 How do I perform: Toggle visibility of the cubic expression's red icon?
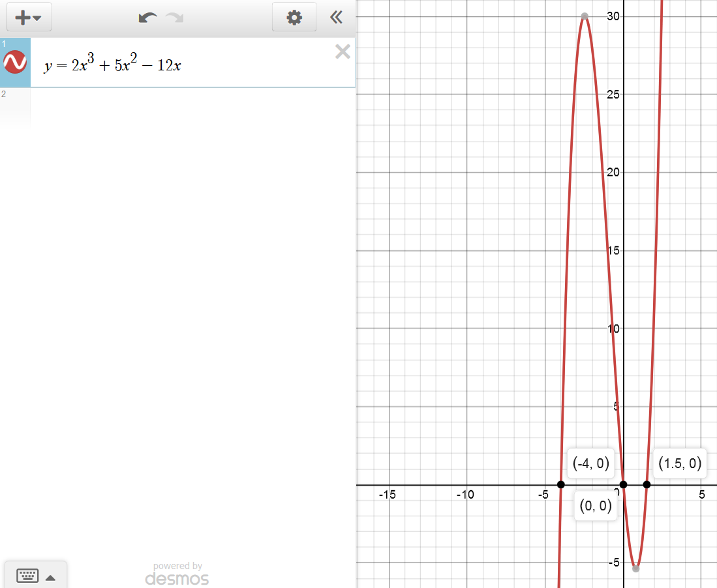point(15,63)
